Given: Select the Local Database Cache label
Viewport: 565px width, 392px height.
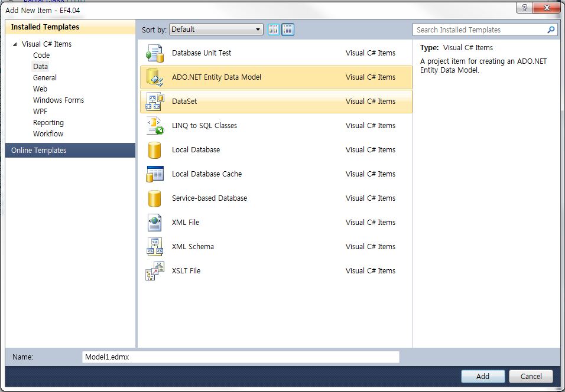Looking at the screenshot, I should tap(207, 174).
